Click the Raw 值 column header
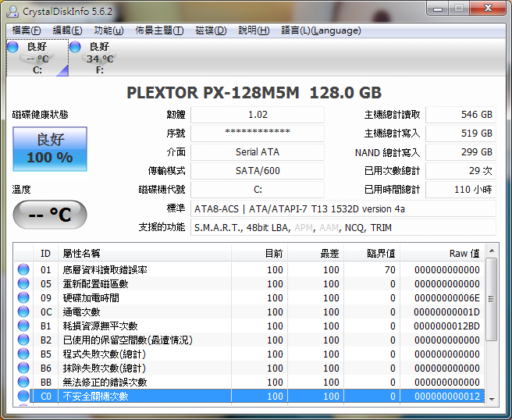The width and height of the screenshot is (512, 420). [x=443, y=253]
